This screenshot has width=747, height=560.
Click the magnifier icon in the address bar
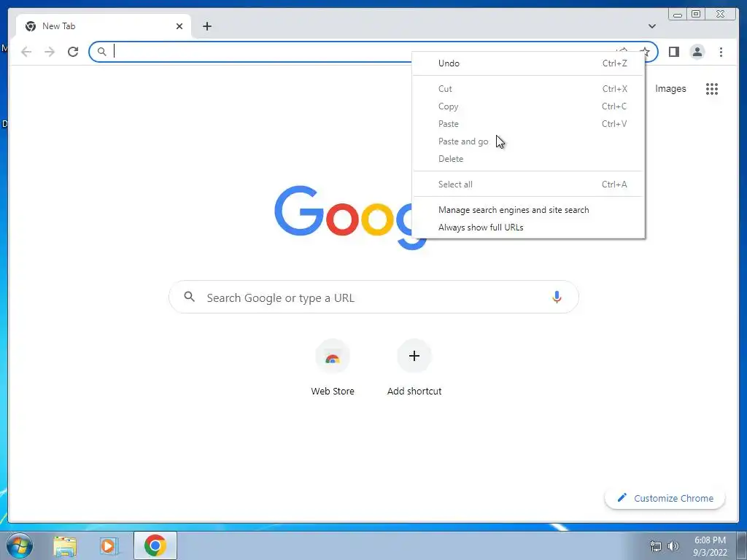pyautogui.click(x=101, y=52)
